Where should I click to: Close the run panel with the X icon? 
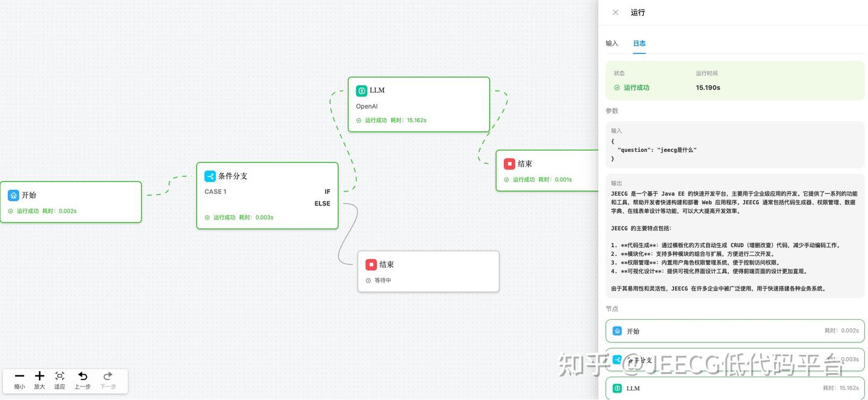[615, 12]
